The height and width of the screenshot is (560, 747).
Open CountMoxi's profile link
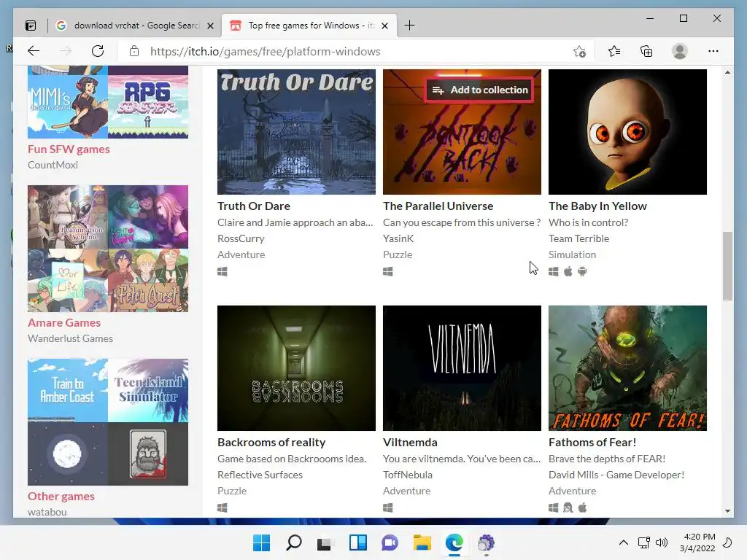pos(53,165)
